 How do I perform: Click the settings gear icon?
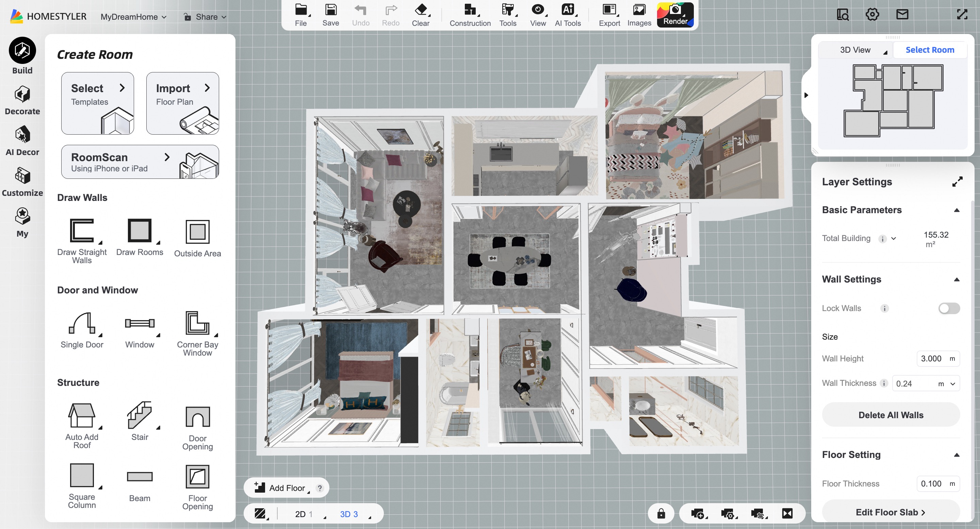pos(872,14)
